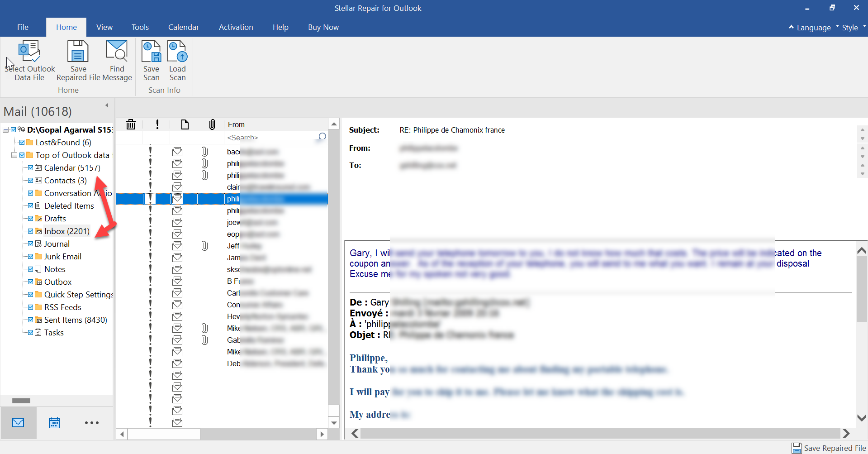Click preview pane scroll down chevron
The image size is (868, 454).
pyautogui.click(x=862, y=418)
